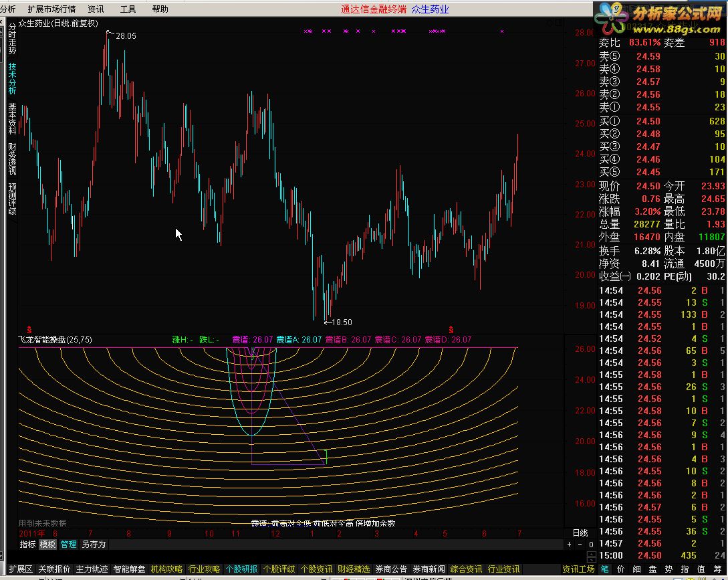Click the 换手 6.28% value

pos(647,251)
